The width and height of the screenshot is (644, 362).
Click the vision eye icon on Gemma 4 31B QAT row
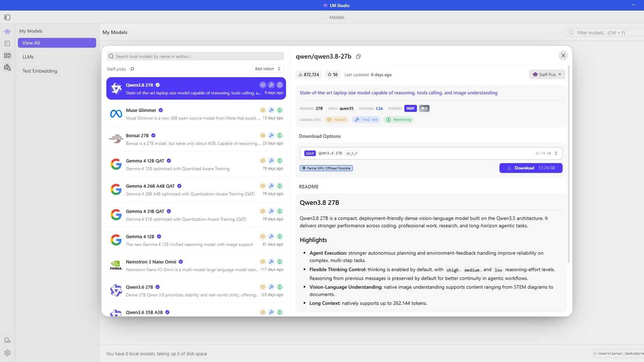point(263,211)
